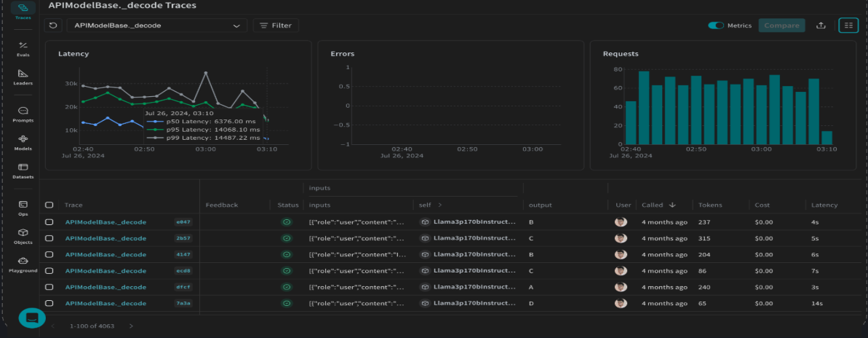Open trace APIModelBase._decode 2b57
Viewport: 868px width, 338px height.
pyautogui.click(x=105, y=238)
